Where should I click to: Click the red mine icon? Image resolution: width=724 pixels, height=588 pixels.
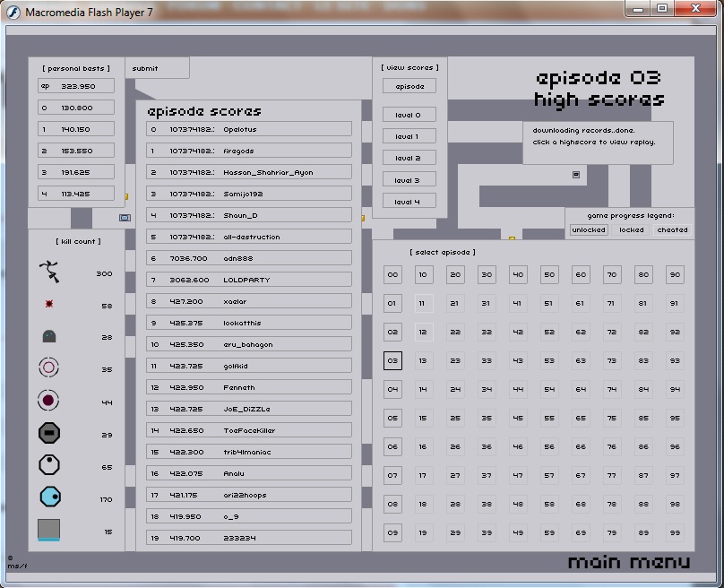[x=48, y=305]
